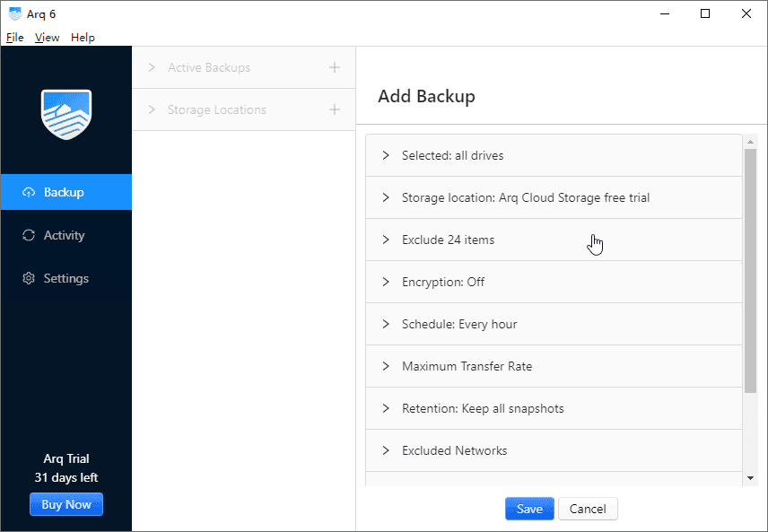Click the Arq shield logo in sidebar
This screenshot has height=532, width=768.
point(66,114)
